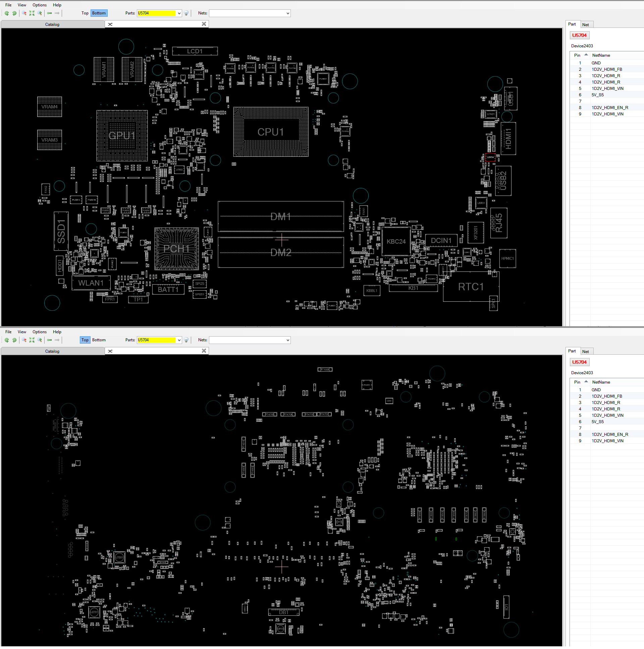644x649 pixels.
Task: Rotate board clockwise in upper window toolbar
Action: click(x=14, y=13)
